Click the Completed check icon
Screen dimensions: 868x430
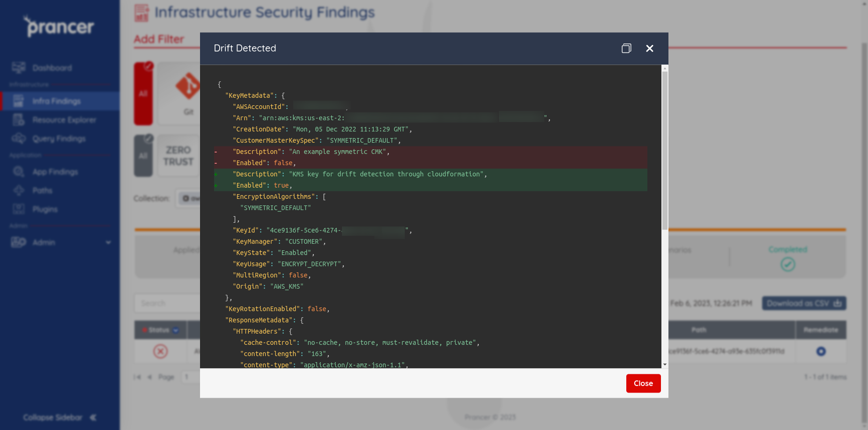788,264
